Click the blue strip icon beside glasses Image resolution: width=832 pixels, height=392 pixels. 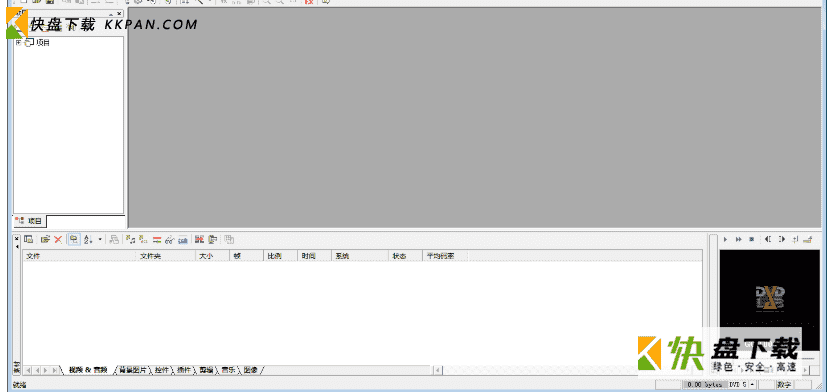tap(183, 240)
